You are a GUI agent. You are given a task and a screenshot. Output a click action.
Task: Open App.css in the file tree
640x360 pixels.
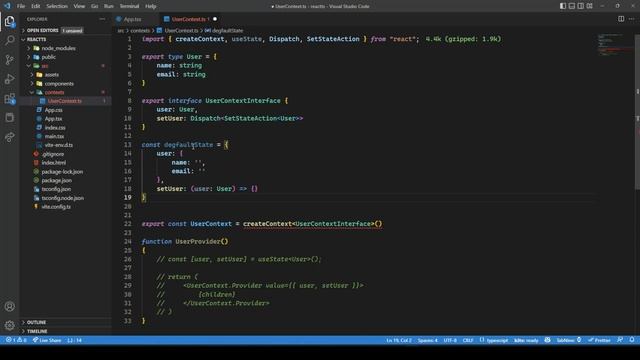coord(65,110)
